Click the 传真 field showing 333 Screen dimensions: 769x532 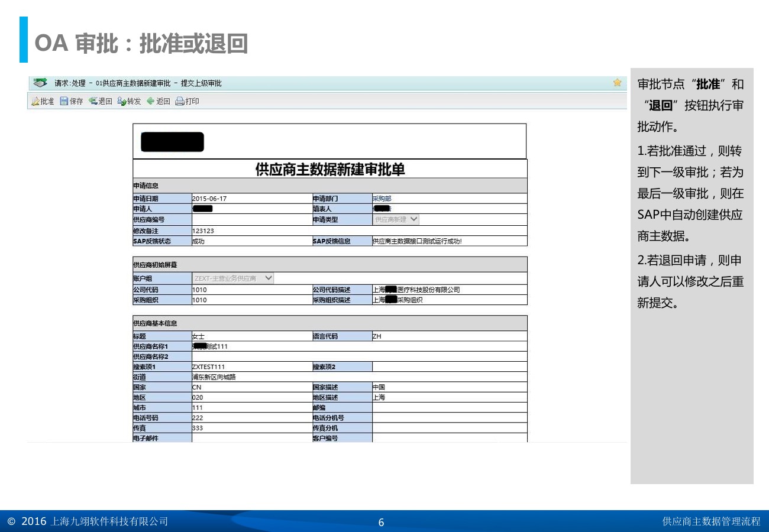coord(251,428)
